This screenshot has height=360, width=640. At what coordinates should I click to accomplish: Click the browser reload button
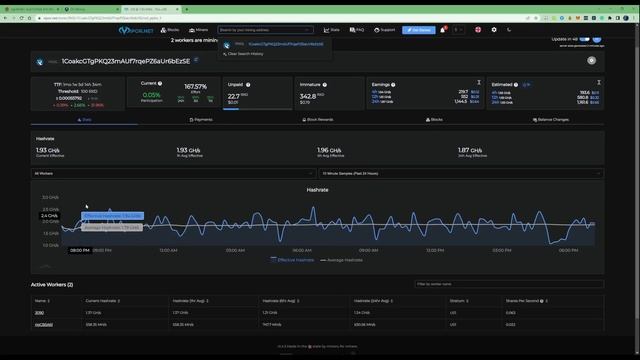[21, 18]
